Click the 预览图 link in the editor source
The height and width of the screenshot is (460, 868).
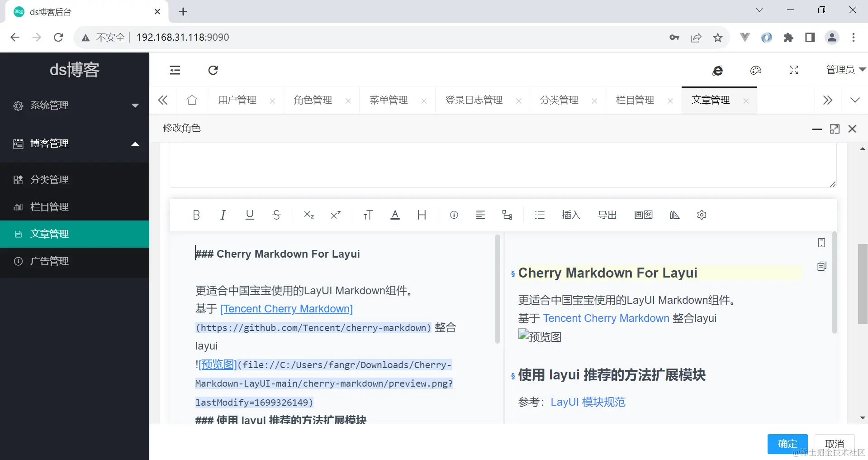point(218,364)
